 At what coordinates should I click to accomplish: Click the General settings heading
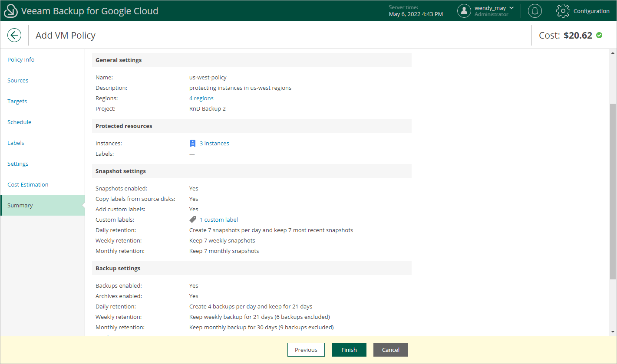pos(119,60)
